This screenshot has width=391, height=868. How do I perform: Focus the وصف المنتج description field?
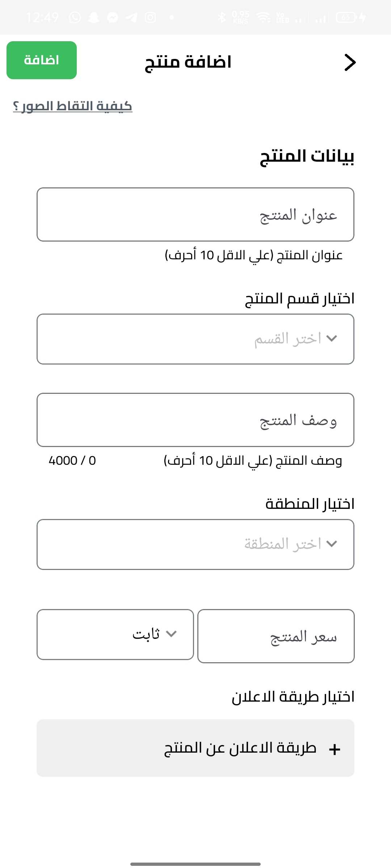[x=195, y=420]
